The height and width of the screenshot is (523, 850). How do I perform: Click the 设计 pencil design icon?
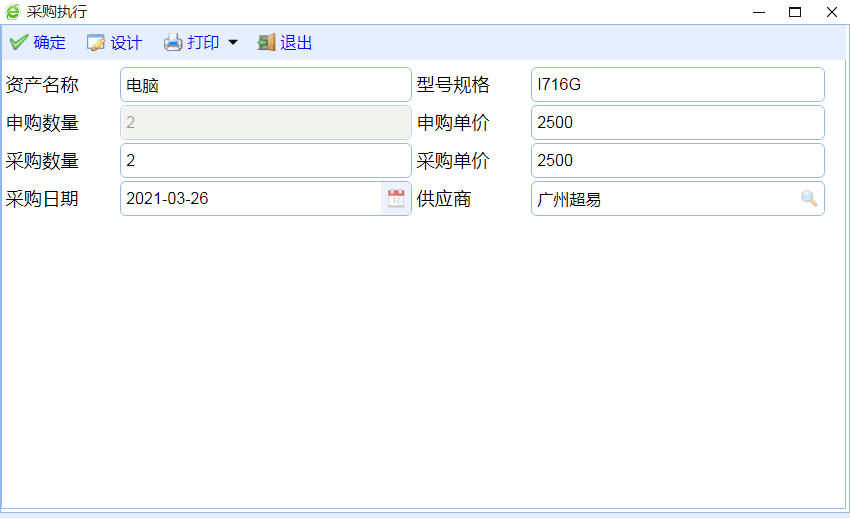click(x=96, y=43)
